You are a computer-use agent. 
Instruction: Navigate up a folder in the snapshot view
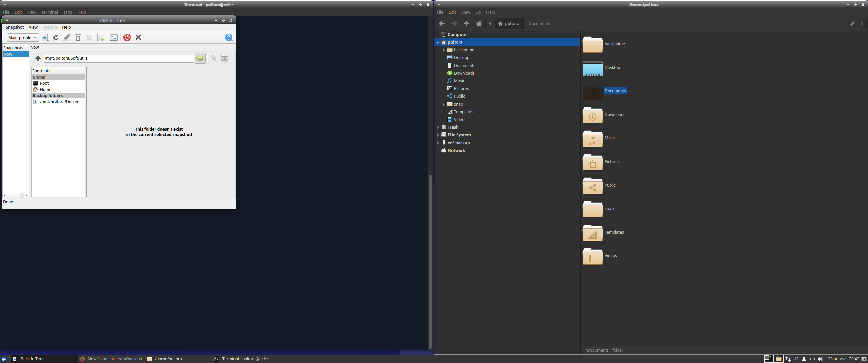pos(38,58)
